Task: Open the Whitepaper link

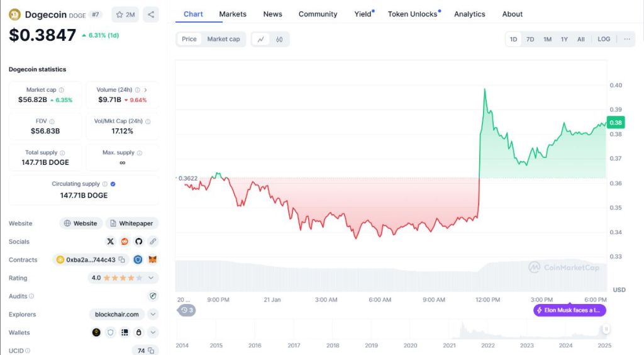Action: (x=132, y=223)
